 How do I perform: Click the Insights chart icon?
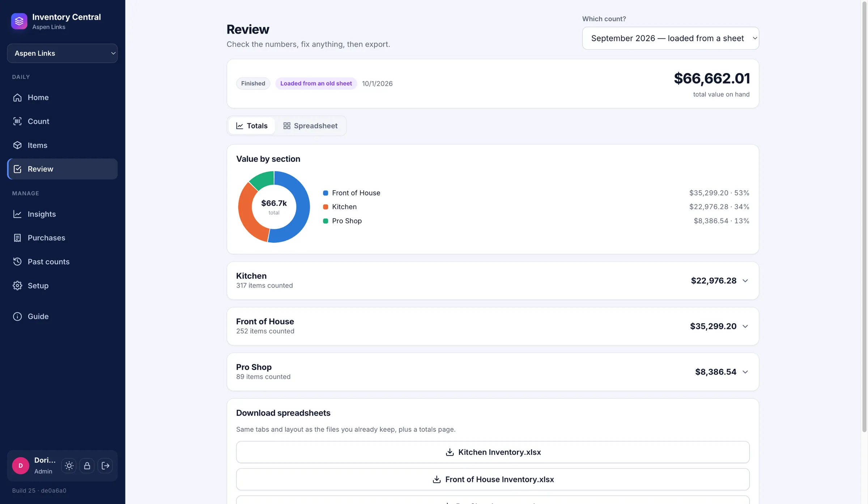pyautogui.click(x=17, y=214)
